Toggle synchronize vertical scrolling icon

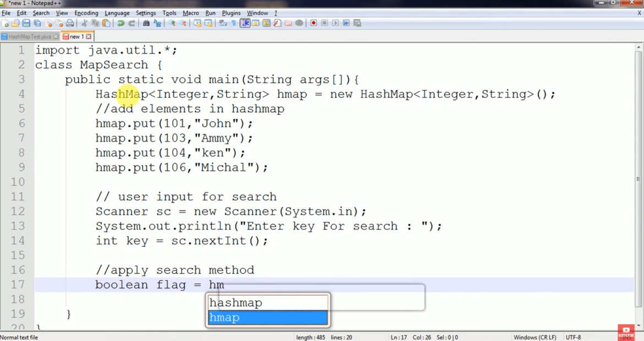198,23
